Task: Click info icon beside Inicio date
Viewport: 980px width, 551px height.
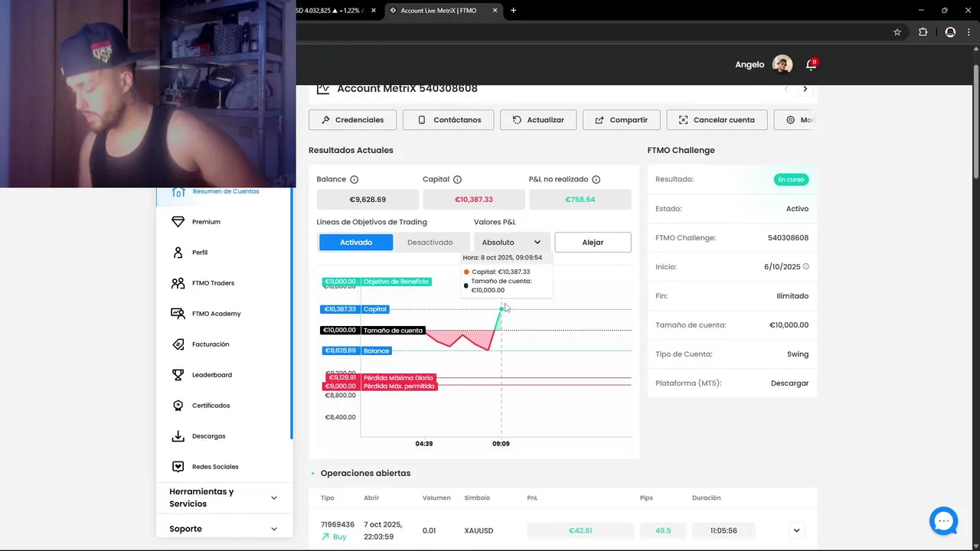Action: tap(805, 266)
